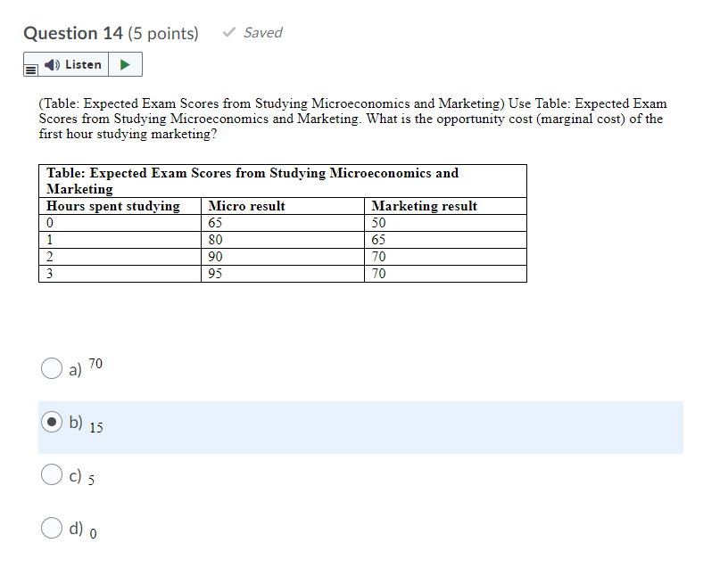Click the Hours spent studying column header
Screen dimensions: 728x568
[113, 206]
